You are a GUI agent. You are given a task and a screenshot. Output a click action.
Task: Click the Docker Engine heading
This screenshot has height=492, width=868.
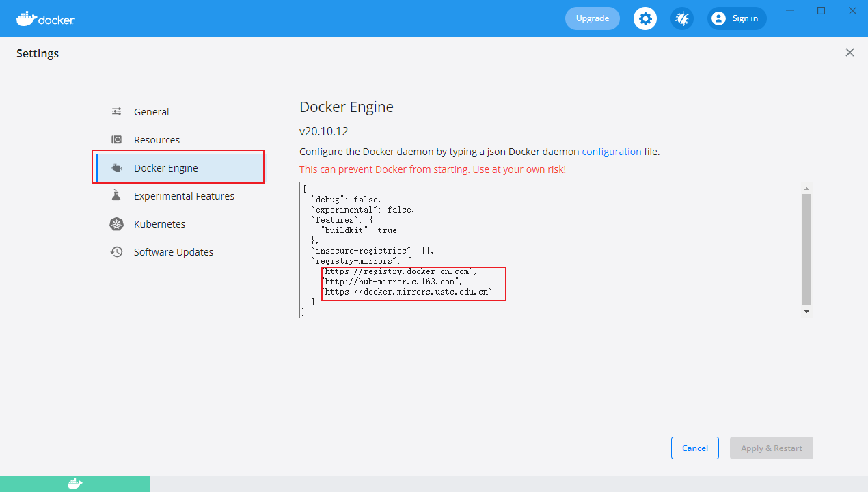[347, 107]
